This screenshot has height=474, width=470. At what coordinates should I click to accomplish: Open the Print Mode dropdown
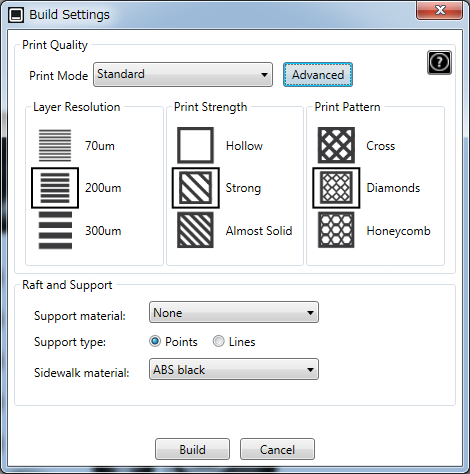183,74
